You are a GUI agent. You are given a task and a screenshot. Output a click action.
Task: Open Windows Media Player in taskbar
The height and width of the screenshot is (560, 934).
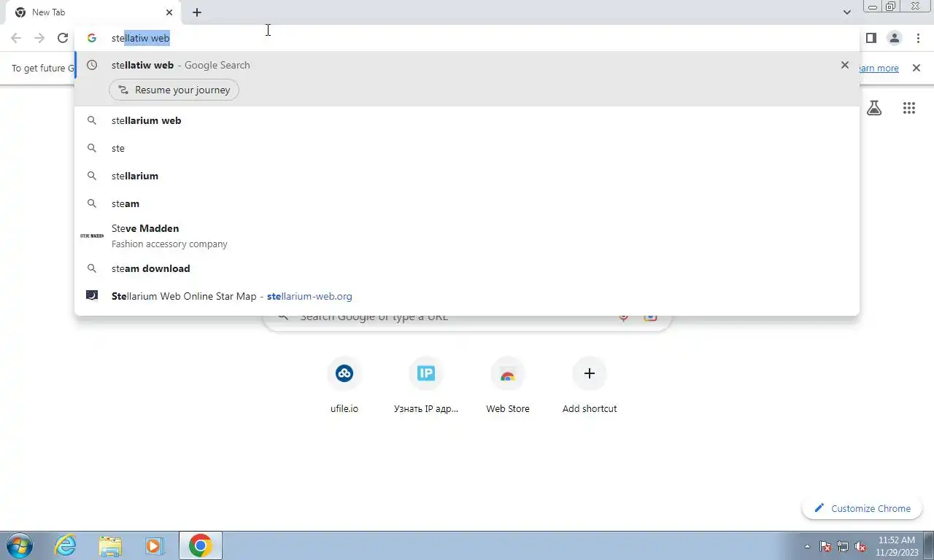[x=154, y=545]
